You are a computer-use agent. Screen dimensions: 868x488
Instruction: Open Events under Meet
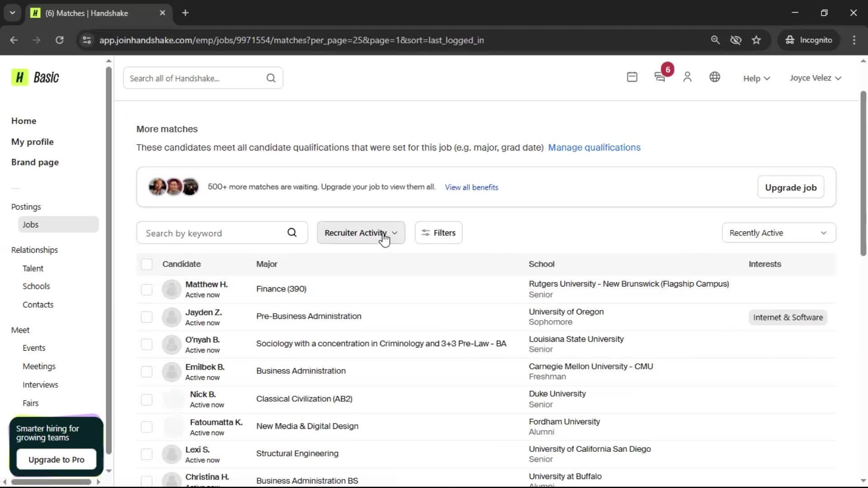coord(34,348)
